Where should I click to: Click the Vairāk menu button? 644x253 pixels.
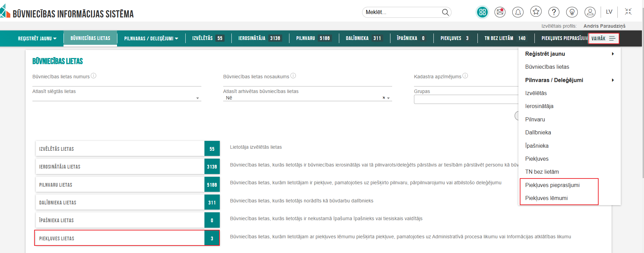pos(603,39)
